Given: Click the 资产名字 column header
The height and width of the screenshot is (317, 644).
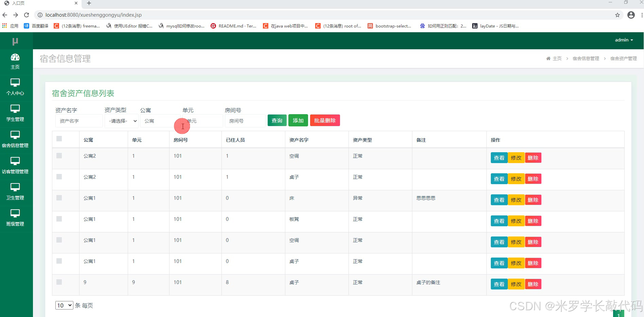Looking at the screenshot, I should pyautogui.click(x=299, y=140).
